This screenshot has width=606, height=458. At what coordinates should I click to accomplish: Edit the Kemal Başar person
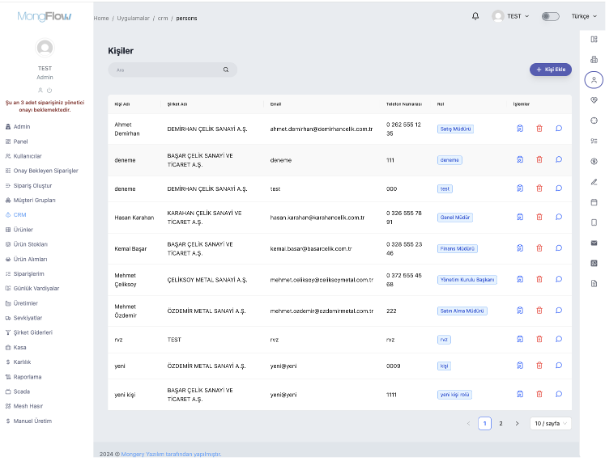click(520, 248)
